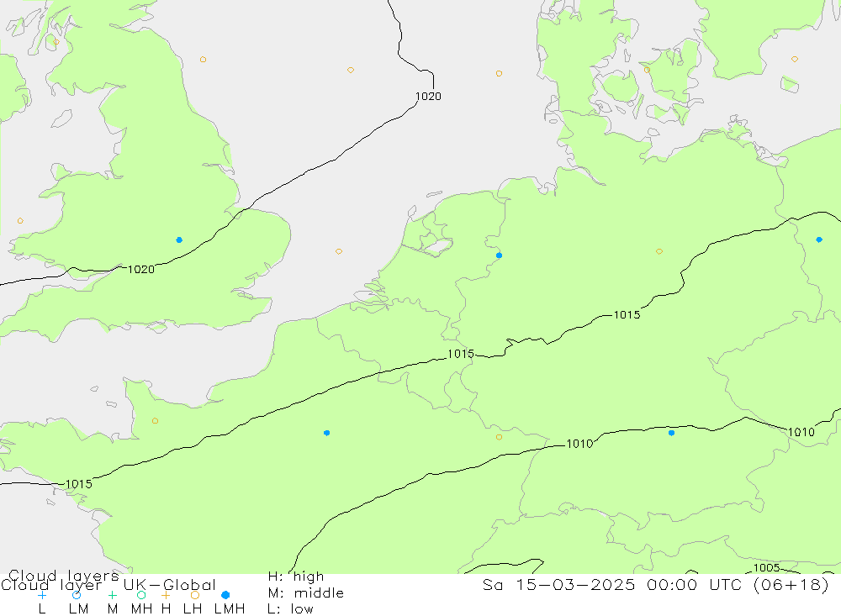Click the green plus legend symbol for M
841x616 pixels.
click(x=112, y=595)
